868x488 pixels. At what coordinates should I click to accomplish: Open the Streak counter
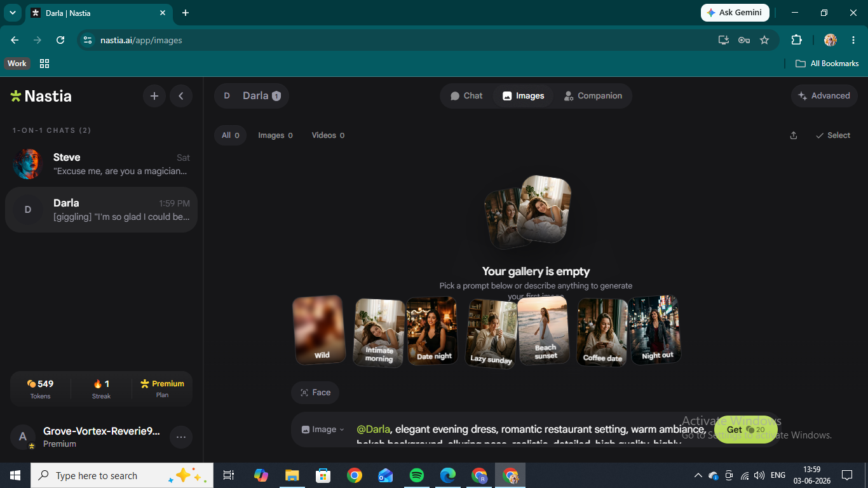click(x=101, y=389)
